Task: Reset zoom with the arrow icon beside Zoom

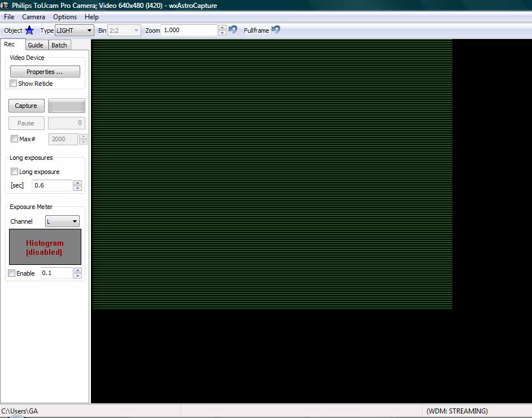Action: pyautogui.click(x=233, y=30)
